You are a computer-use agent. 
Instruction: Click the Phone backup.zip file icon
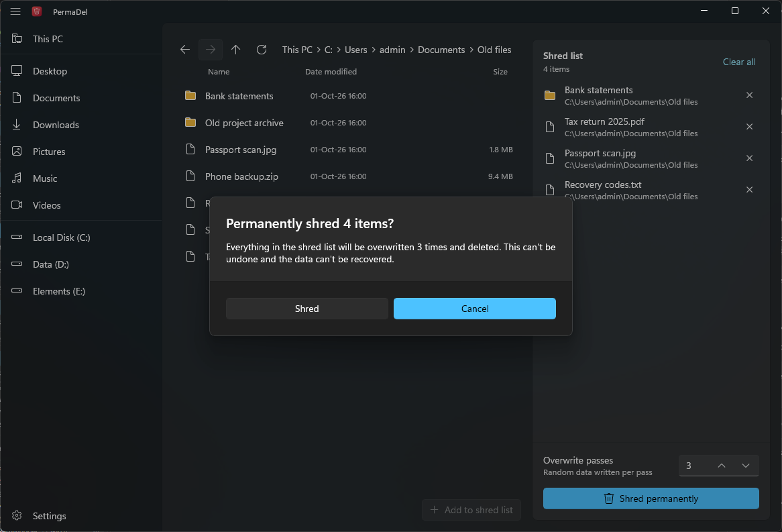pyautogui.click(x=190, y=176)
